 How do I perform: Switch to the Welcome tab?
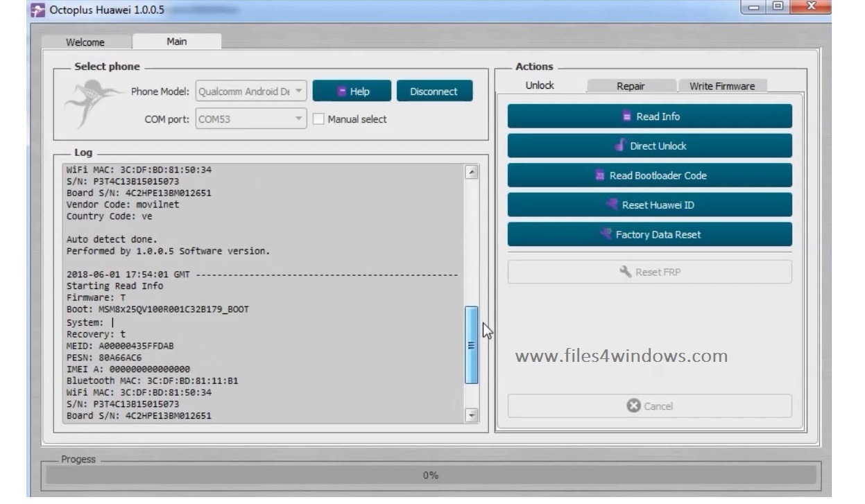(x=85, y=42)
